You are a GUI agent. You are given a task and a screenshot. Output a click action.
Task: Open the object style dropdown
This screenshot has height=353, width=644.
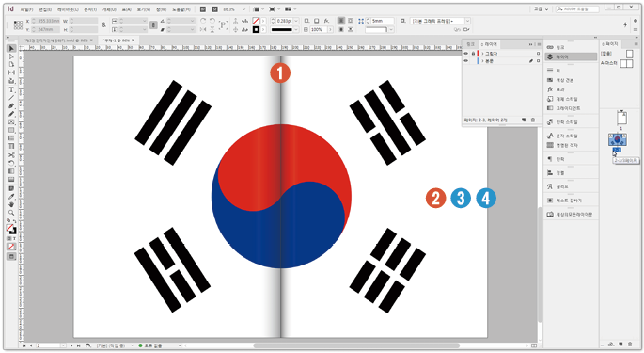(467, 21)
